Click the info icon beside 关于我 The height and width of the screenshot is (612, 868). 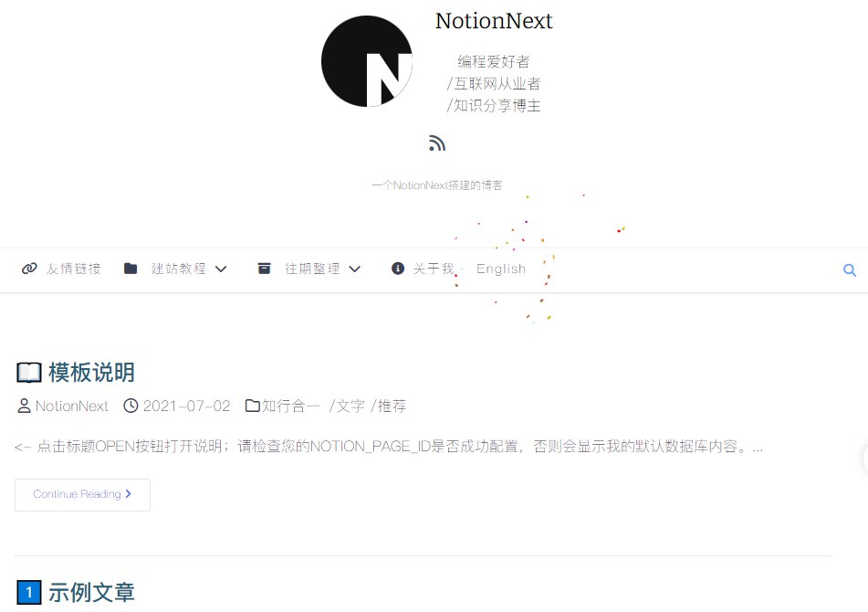397,269
